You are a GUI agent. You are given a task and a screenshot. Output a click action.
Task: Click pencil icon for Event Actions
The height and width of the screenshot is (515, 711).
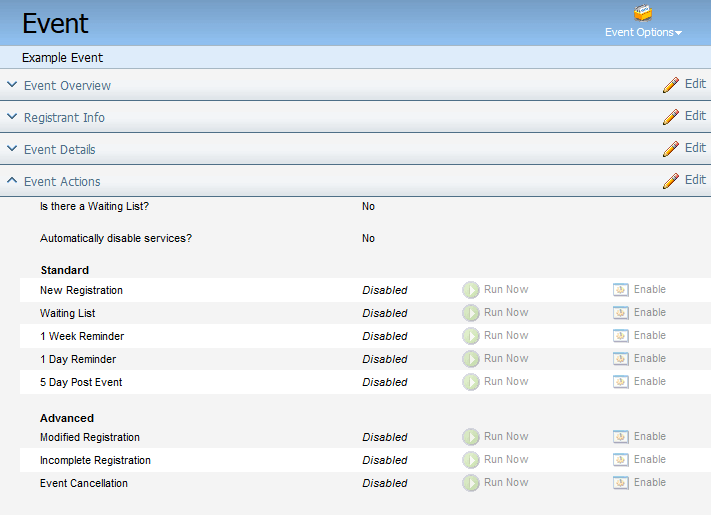coord(671,181)
